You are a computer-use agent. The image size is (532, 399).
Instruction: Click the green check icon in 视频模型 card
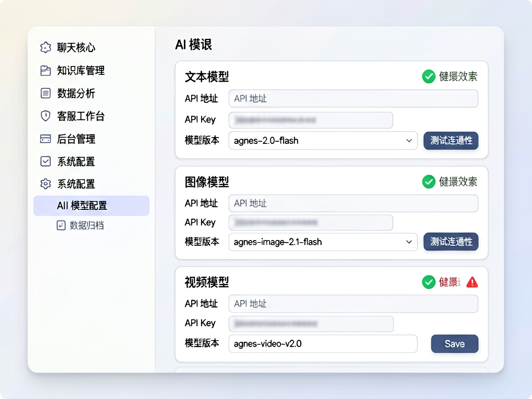click(429, 282)
